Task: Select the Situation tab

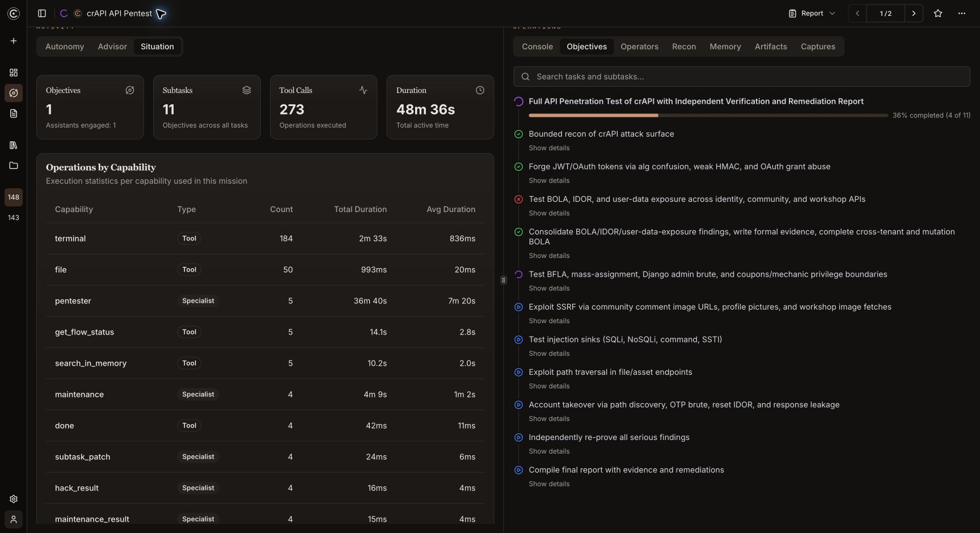Action: [157, 46]
